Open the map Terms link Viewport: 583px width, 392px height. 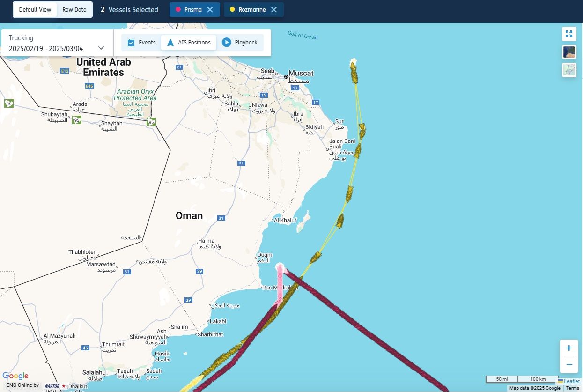pyautogui.click(x=572, y=388)
